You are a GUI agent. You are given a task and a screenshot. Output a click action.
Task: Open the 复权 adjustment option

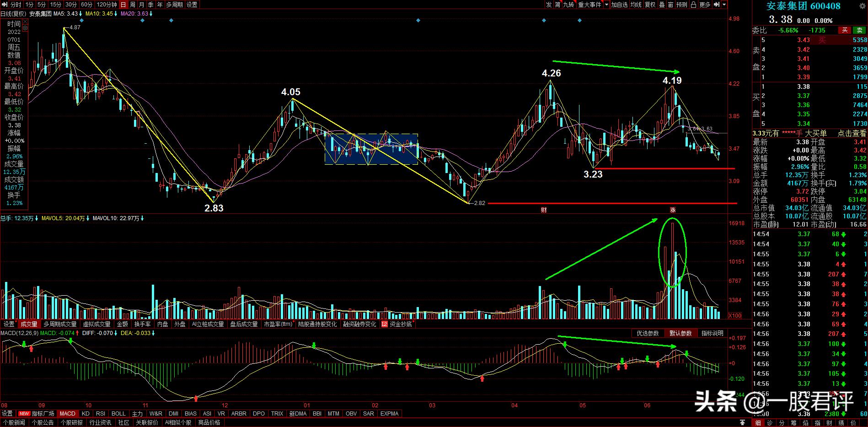pyautogui.click(x=650, y=5)
